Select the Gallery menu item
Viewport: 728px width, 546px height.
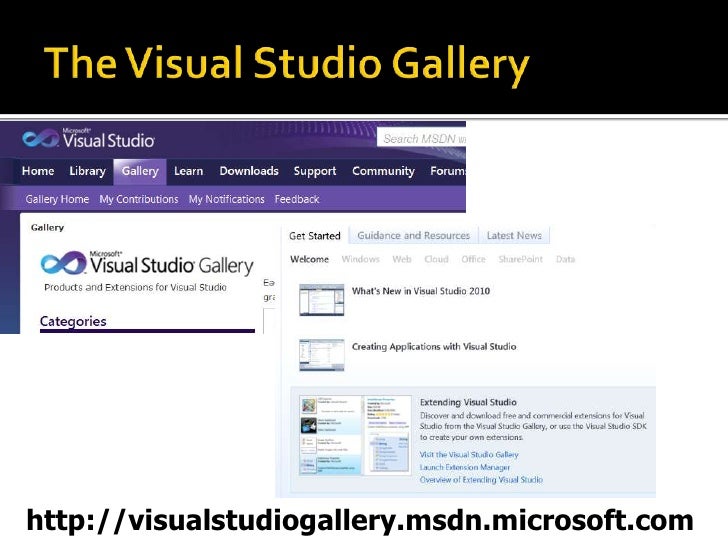click(x=140, y=171)
